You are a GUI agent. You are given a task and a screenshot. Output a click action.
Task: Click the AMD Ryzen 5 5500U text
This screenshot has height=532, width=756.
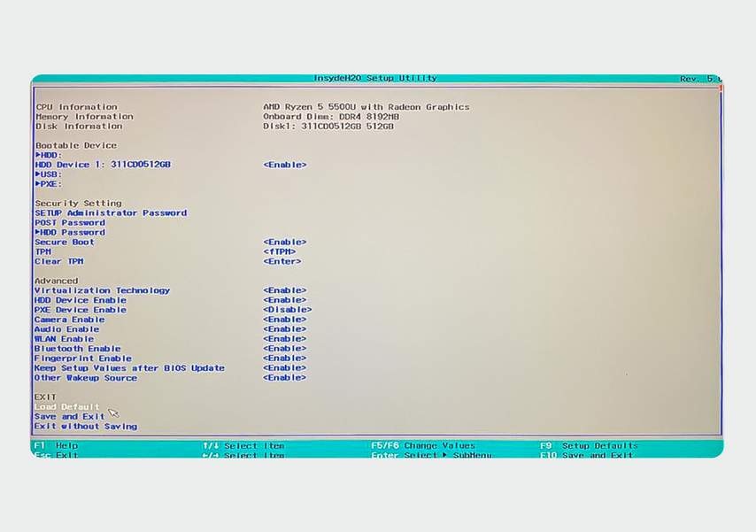point(366,107)
